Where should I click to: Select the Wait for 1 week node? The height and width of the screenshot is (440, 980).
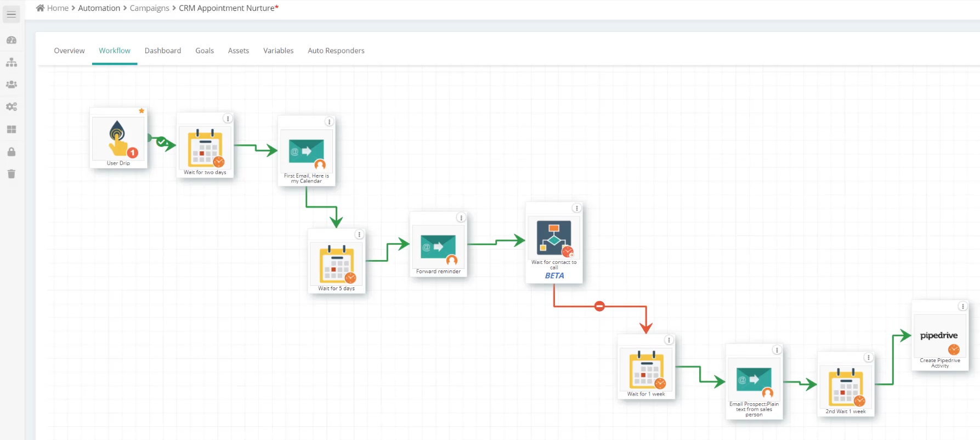point(647,367)
